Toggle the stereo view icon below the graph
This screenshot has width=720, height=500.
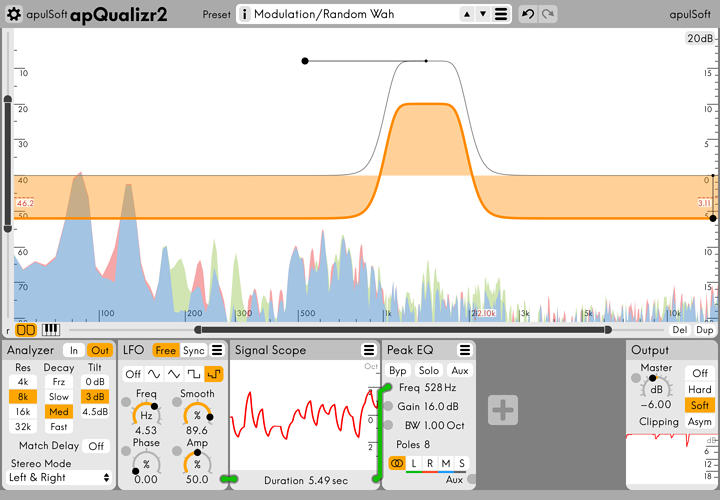[26, 330]
